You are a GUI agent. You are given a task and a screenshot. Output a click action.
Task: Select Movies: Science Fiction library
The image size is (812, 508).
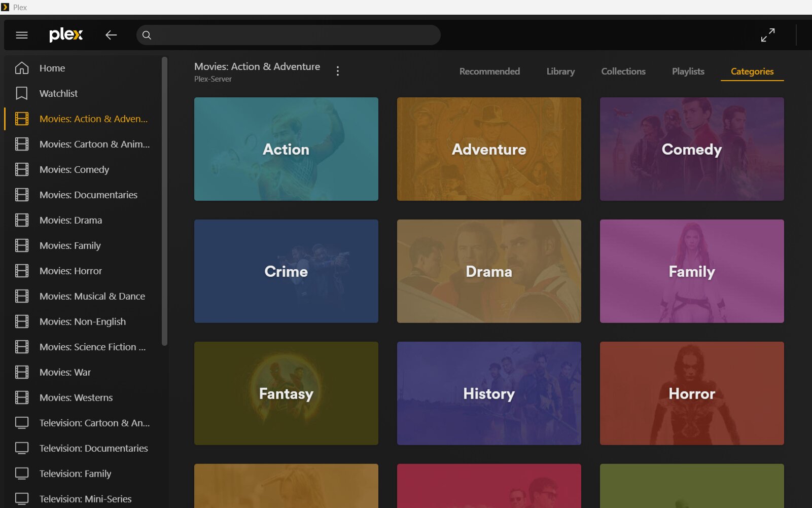[93, 347]
